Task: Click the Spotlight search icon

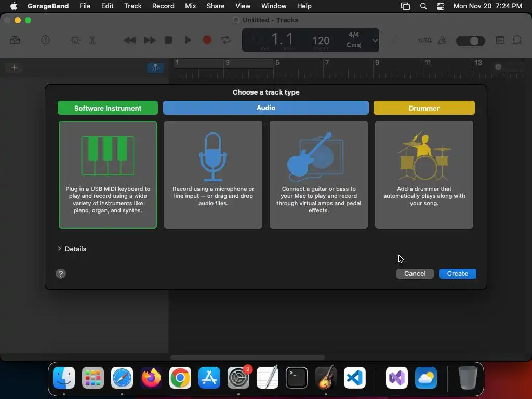Action: (x=423, y=6)
